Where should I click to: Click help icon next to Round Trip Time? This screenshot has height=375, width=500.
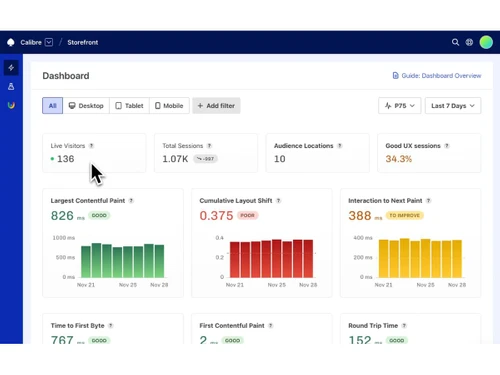[x=404, y=326]
